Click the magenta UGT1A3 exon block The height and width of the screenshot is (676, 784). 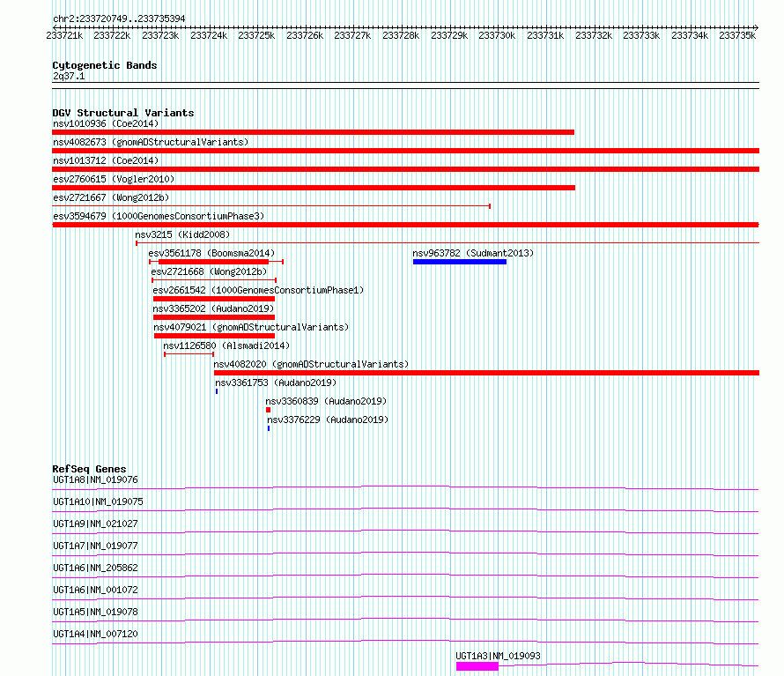click(477, 666)
